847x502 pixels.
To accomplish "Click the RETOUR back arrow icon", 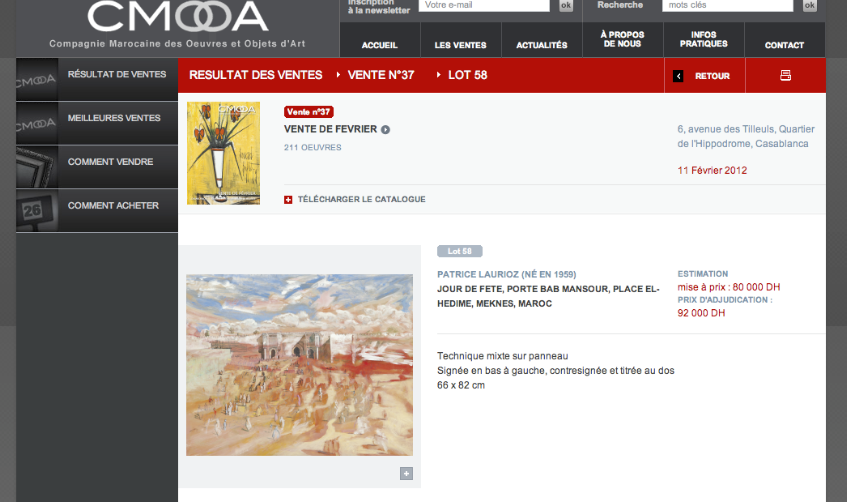I will click(x=678, y=76).
